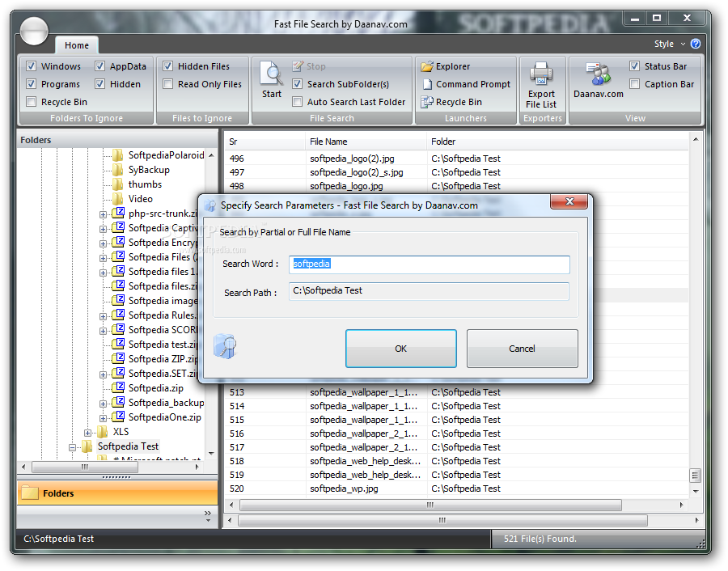Screen dimensions: 728x571
Task: Toggle the Hidden folders checkbox
Action: [x=99, y=84]
